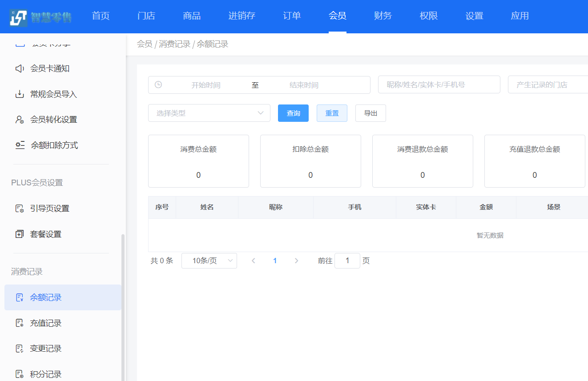
Task: Click the 充值记录 icon in sidebar
Action: [20, 323]
